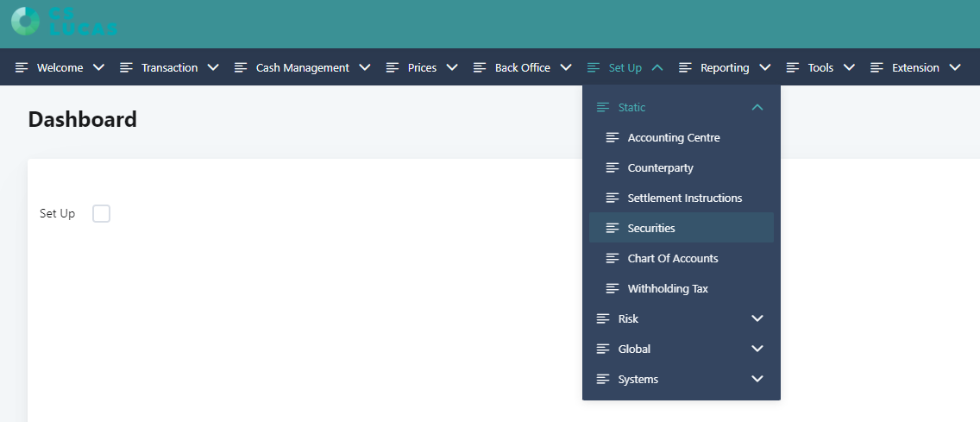Tick the Set Up checkbox

(x=101, y=214)
